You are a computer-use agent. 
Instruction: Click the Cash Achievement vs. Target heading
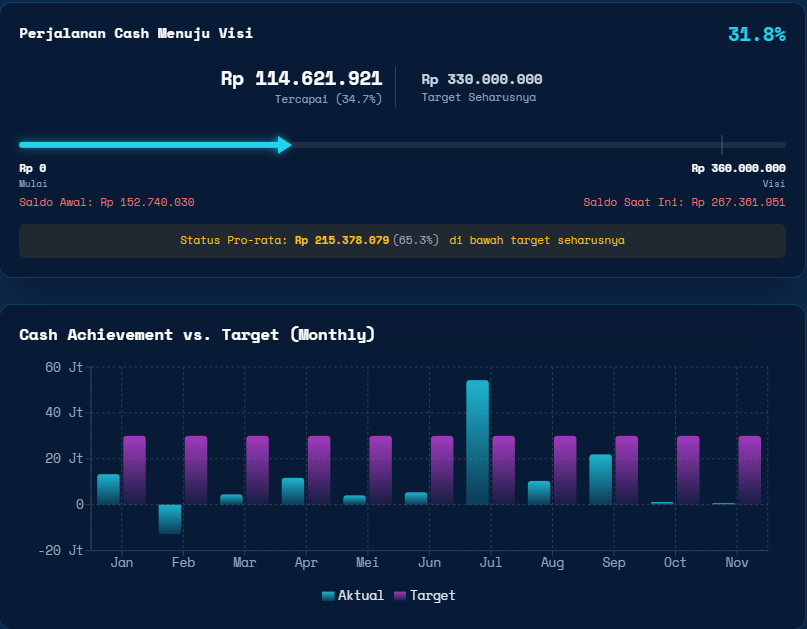coord(197,334)
